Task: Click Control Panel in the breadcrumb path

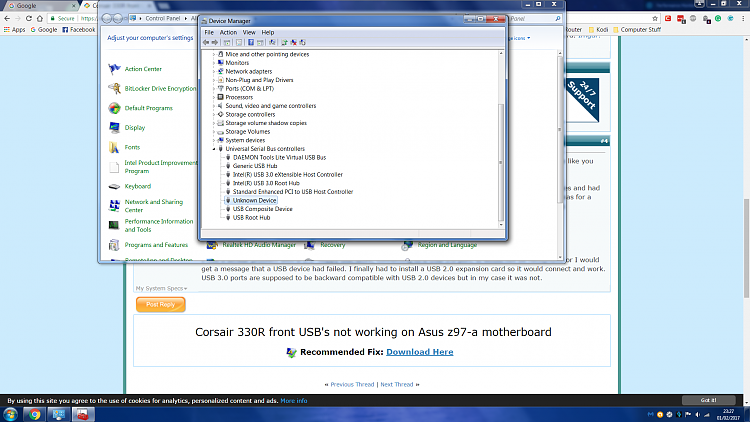Action: (x=163, y=18)
